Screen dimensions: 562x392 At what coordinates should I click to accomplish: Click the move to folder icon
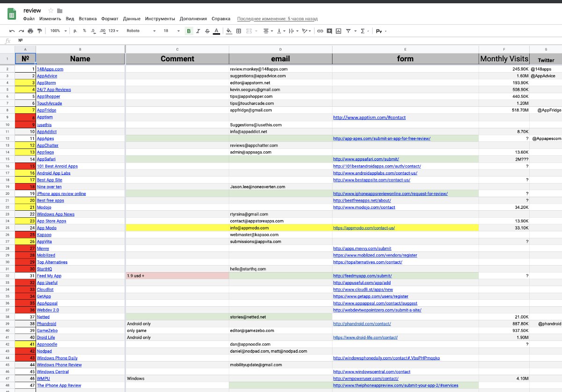point(59,10)
